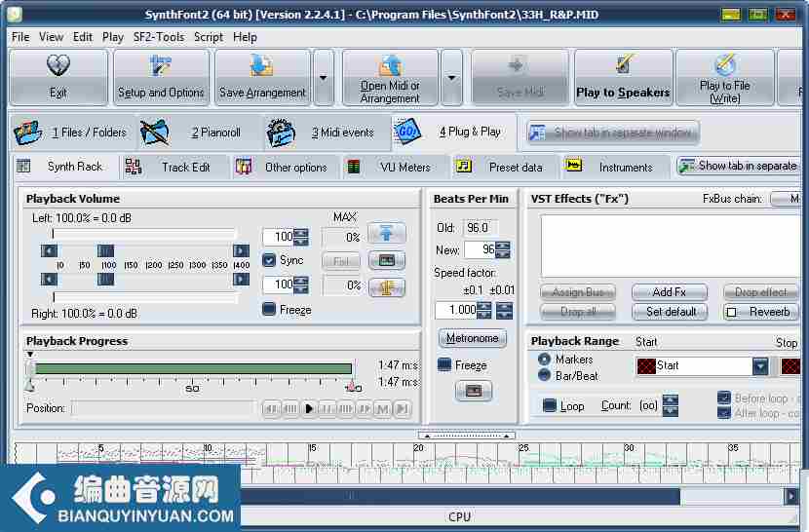Click the pause playback button
The image size is (809, 532).
[x=327, y=408]
